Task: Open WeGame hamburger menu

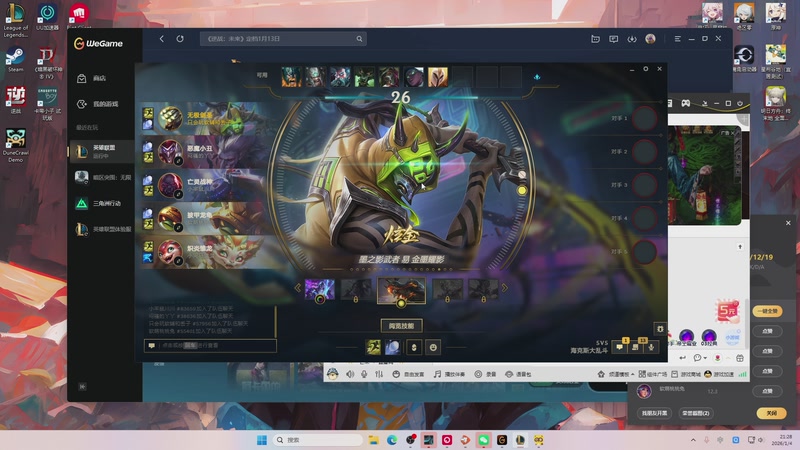Action: coord(678,39)
